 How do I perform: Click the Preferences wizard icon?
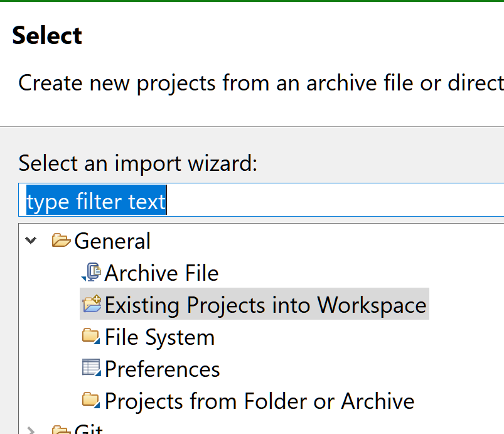pyautogui.click(x=92, y=368)
